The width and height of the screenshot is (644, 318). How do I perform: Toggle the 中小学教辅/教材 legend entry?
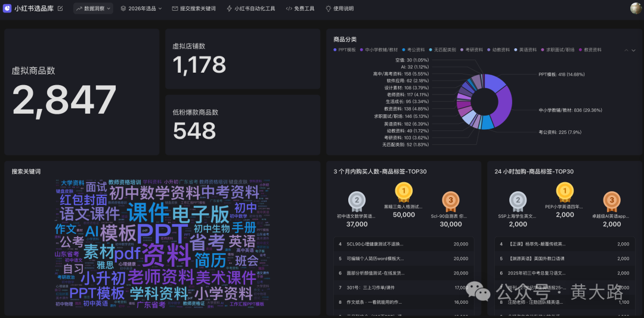379,49
